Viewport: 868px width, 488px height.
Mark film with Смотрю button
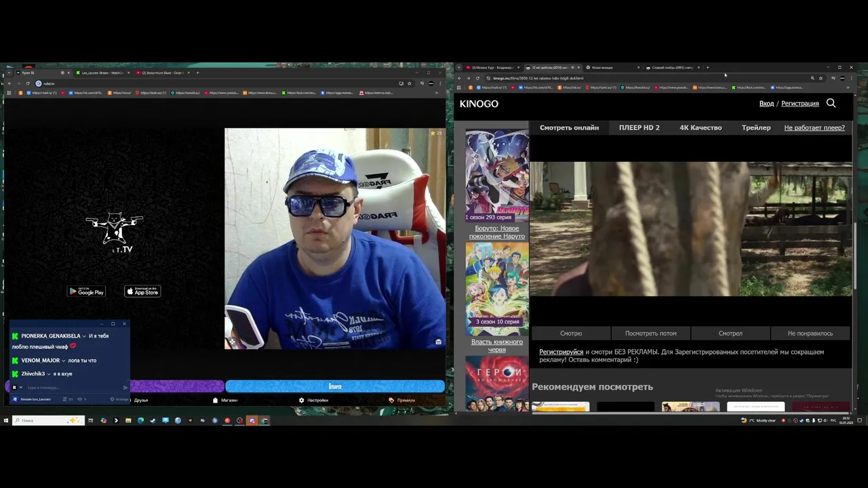pyautogui.click(x=571, y=333)
